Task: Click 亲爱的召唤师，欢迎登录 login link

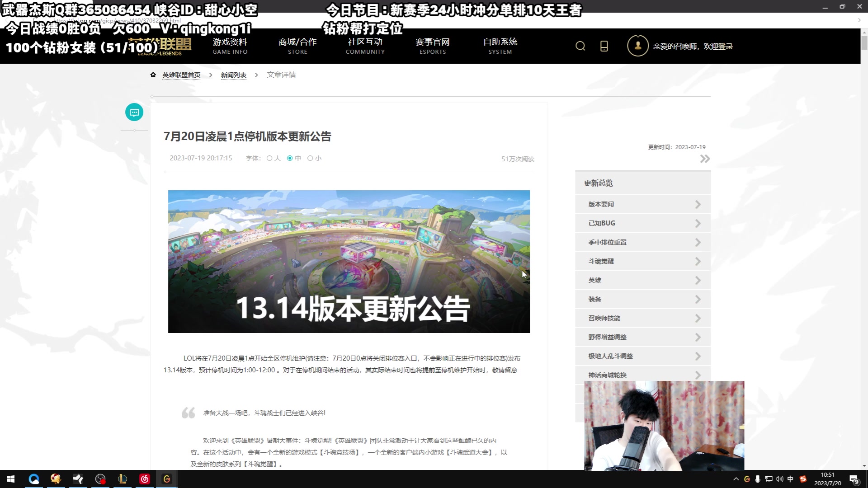Action: pyautogui.click(x=693, y=47)
